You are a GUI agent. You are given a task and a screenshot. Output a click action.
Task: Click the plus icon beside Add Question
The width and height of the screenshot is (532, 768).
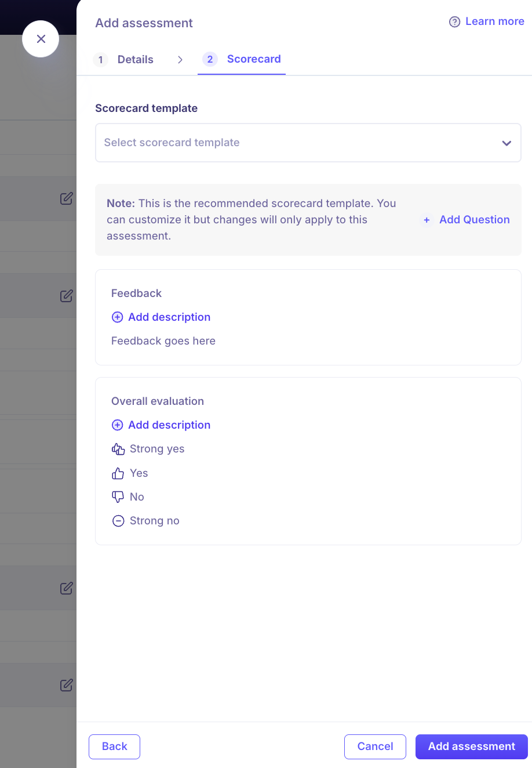point(427,220)
